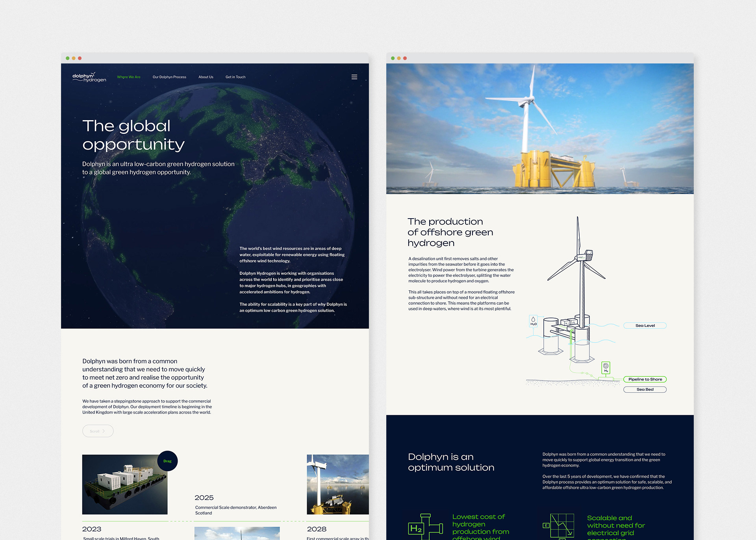
Task: Click the red dot in right window titlebar
Action: coord(405,58)
